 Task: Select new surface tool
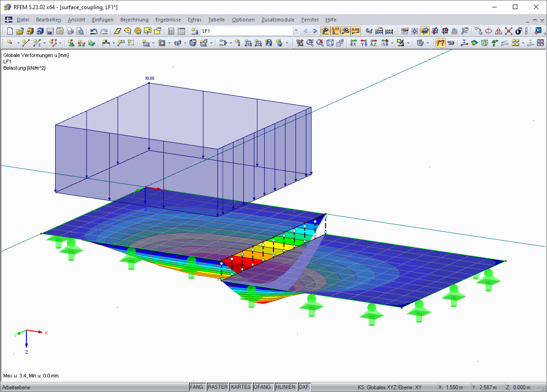pos(145,43)
